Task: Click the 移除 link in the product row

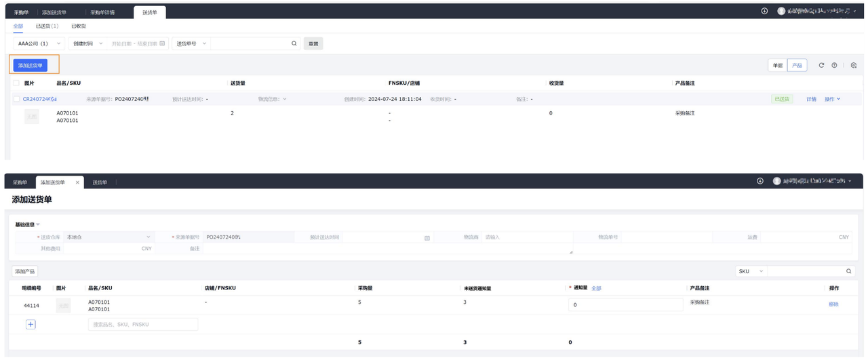Action: [833, 304]
